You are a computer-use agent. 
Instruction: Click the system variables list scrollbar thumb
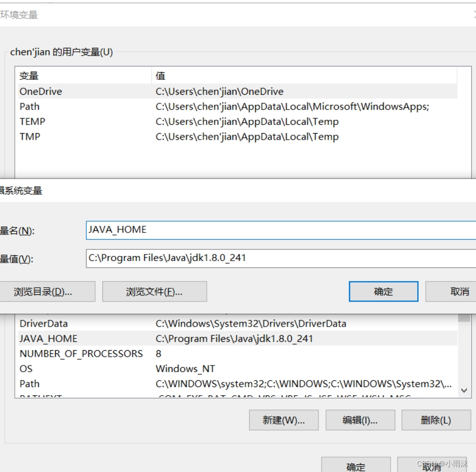click(x=464, y=318)
